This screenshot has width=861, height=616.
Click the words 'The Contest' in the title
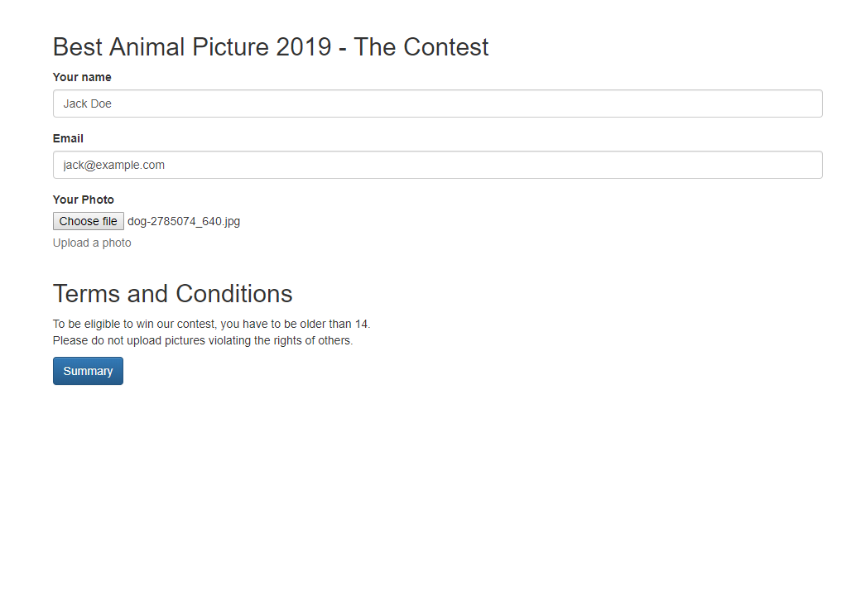click(x=421, y=47)
